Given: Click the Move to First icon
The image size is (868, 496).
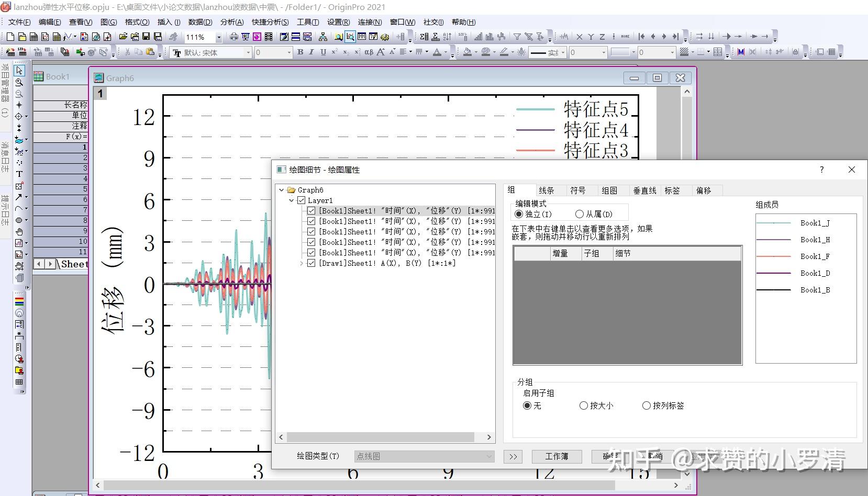Looking at the screenshot, I should point(641,37).
